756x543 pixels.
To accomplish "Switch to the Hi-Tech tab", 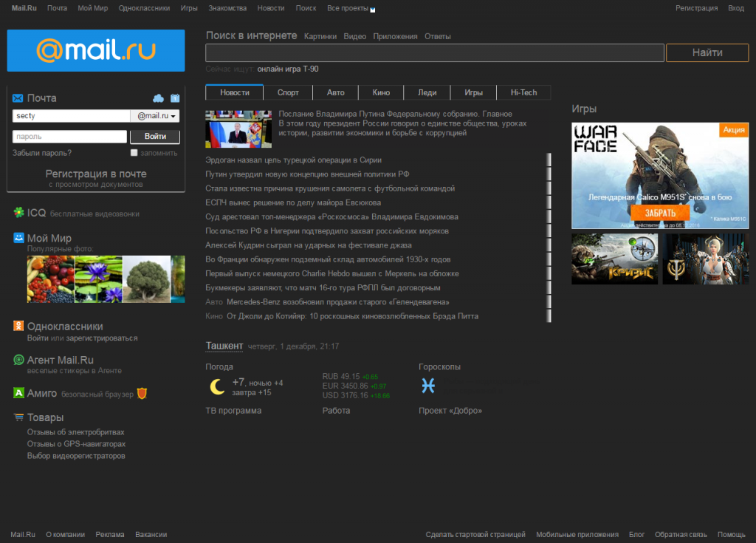I will 523,92.
